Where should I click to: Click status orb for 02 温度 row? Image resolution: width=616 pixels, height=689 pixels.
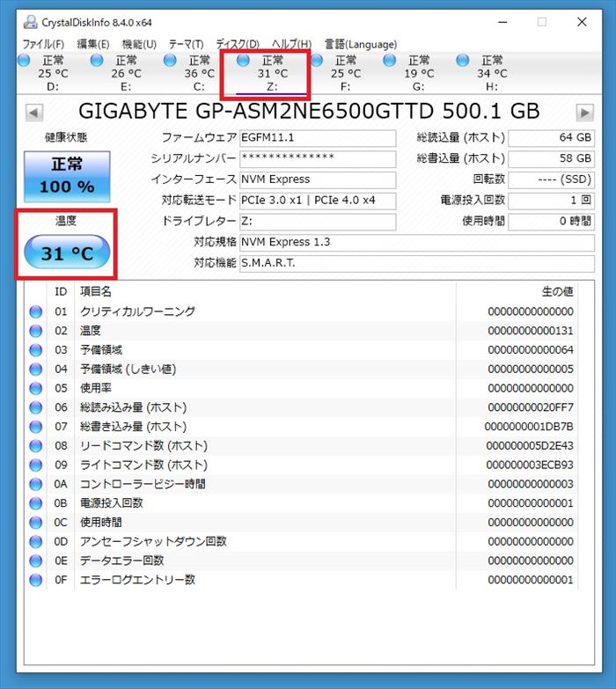coord(35,331)
